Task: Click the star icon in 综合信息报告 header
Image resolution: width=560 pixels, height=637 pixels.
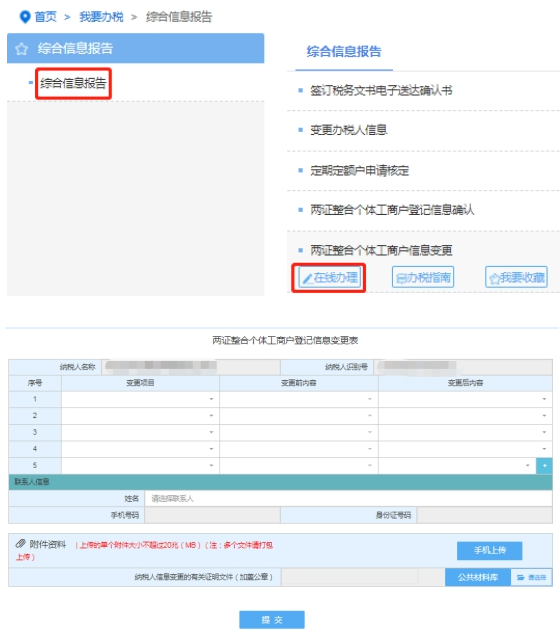Action: [21, 49]
